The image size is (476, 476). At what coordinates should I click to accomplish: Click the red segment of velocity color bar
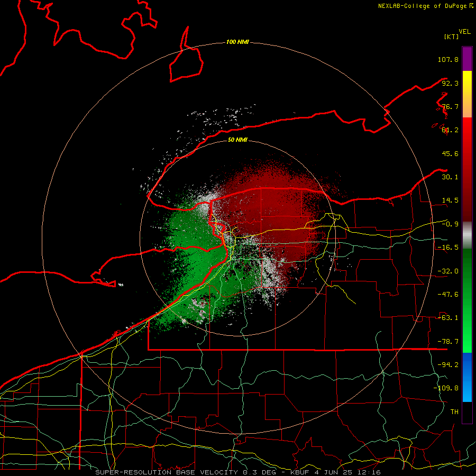(x=467, y=169)
